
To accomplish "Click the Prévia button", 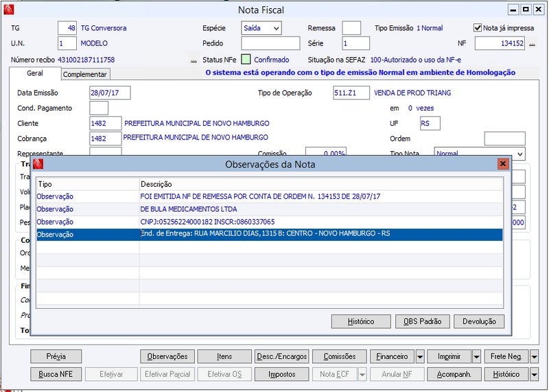I will pyautogui.click(x=56, y=356).
